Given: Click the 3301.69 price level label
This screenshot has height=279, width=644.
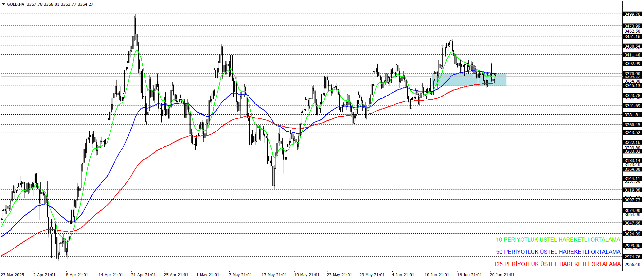Looking at the screenshot, I should [x=632, y=105].
